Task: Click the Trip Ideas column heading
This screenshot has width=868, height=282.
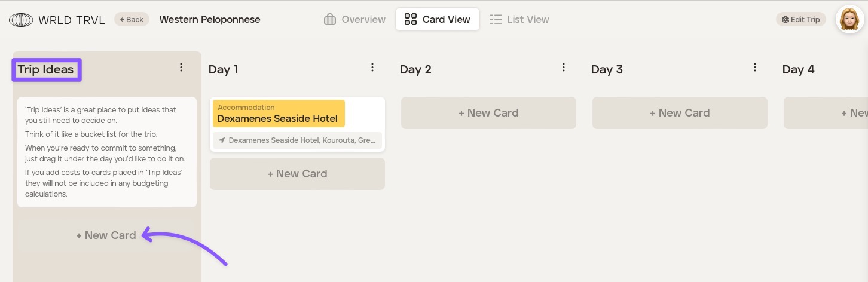Action: [x=45, y=69]
